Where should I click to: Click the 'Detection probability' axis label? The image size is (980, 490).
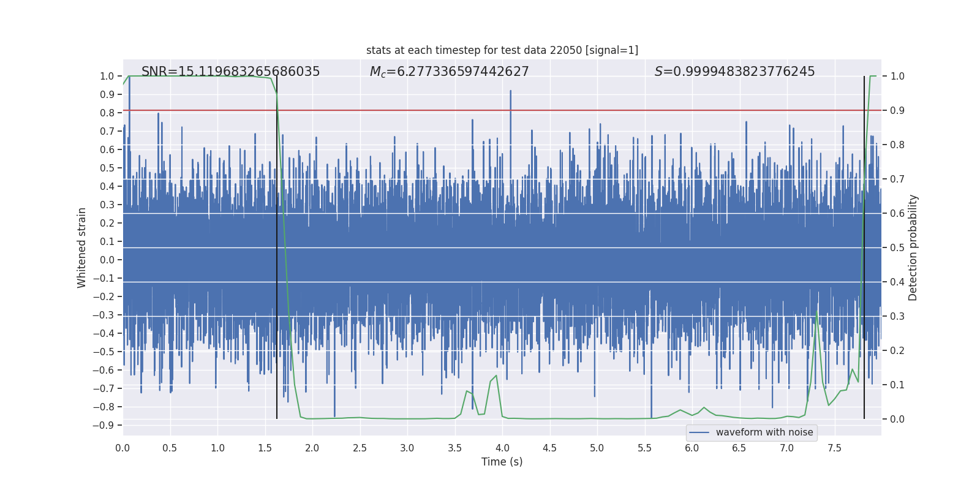(x=913, y=247)
